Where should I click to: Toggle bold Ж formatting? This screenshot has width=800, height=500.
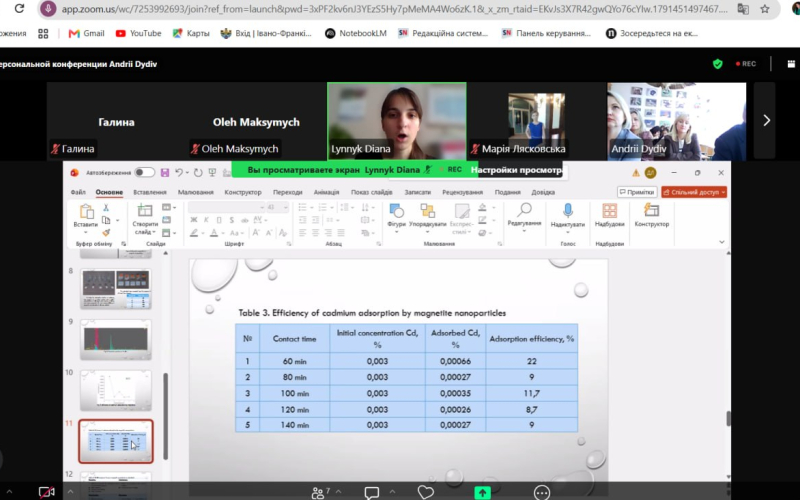pyautogui.click(x=194, y=220)
